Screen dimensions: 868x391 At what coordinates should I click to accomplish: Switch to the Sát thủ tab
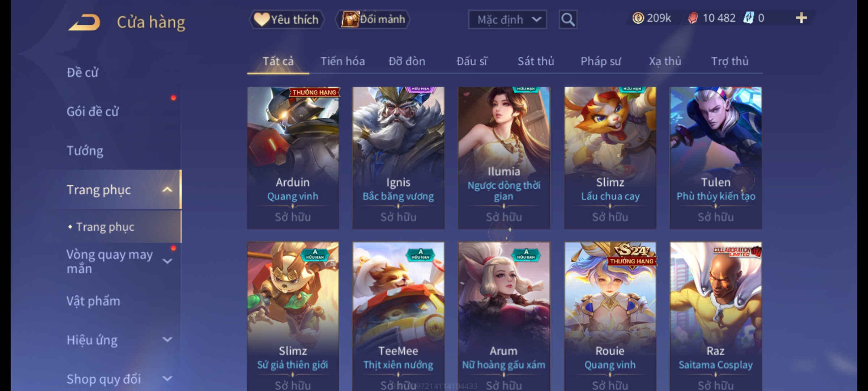pos(536,61)
